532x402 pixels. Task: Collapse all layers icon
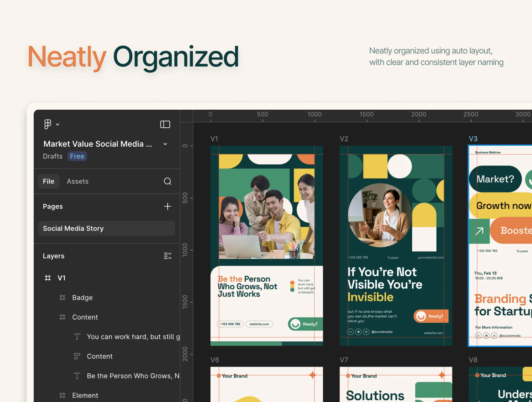pos(168,256)
